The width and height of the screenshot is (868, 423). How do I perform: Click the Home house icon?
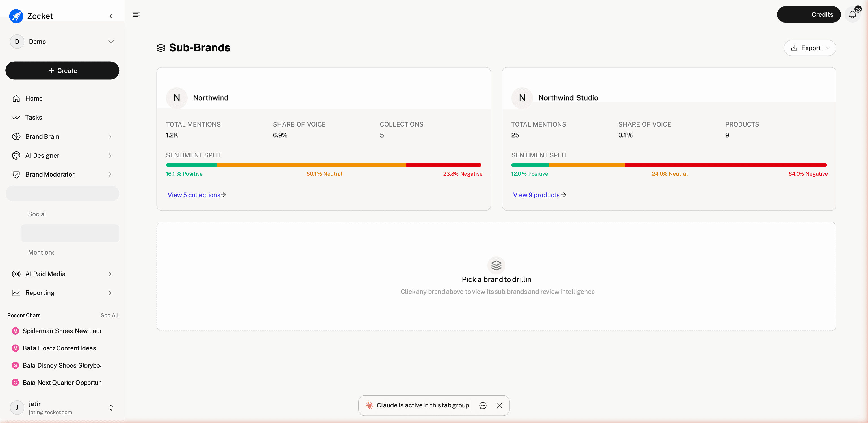tap(16, 98)
